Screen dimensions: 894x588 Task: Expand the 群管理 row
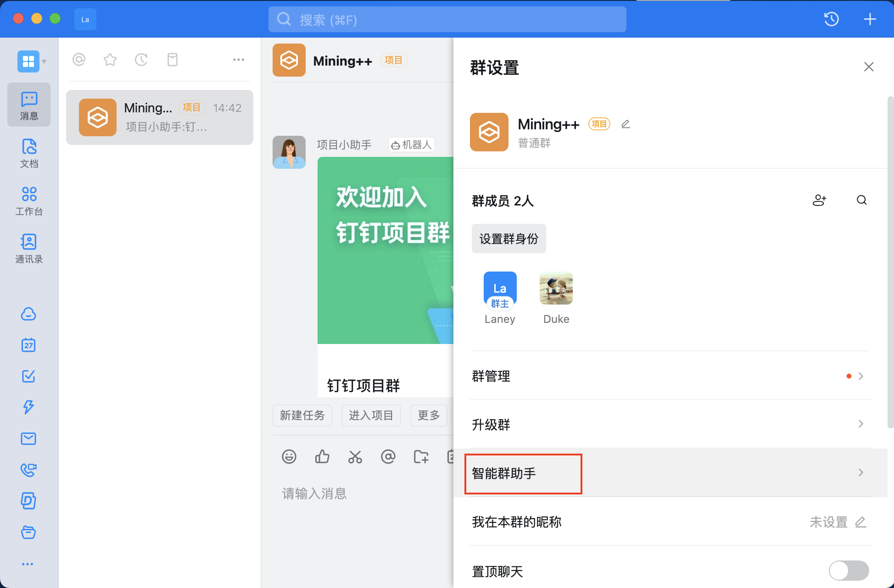coord(670,376)
